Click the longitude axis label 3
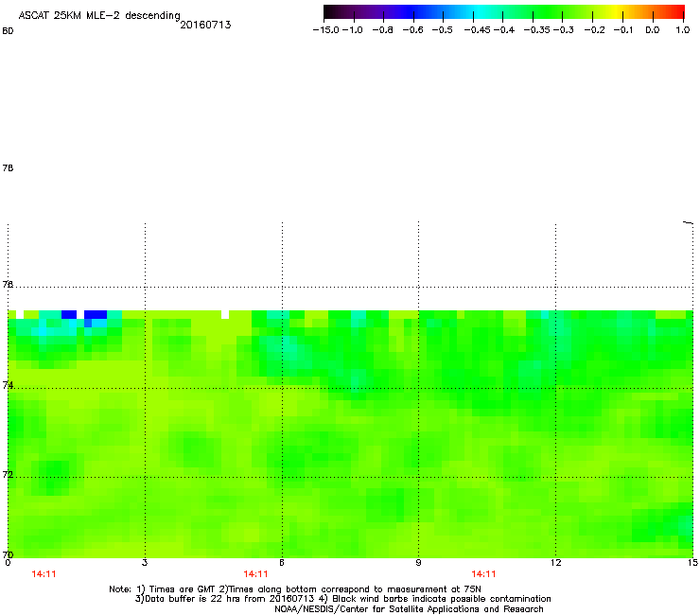700x615 pixels. pyautogui.click(x=145, y=563)
